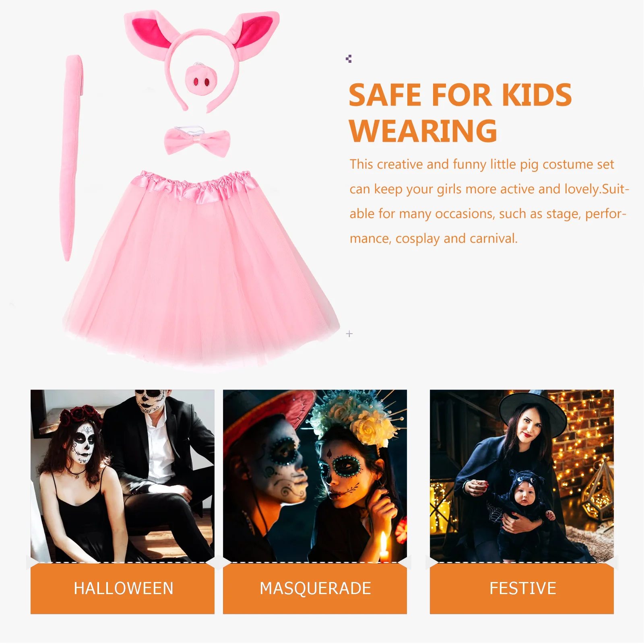Click the HALLOWEEN orange label

[x=122, y=588]
